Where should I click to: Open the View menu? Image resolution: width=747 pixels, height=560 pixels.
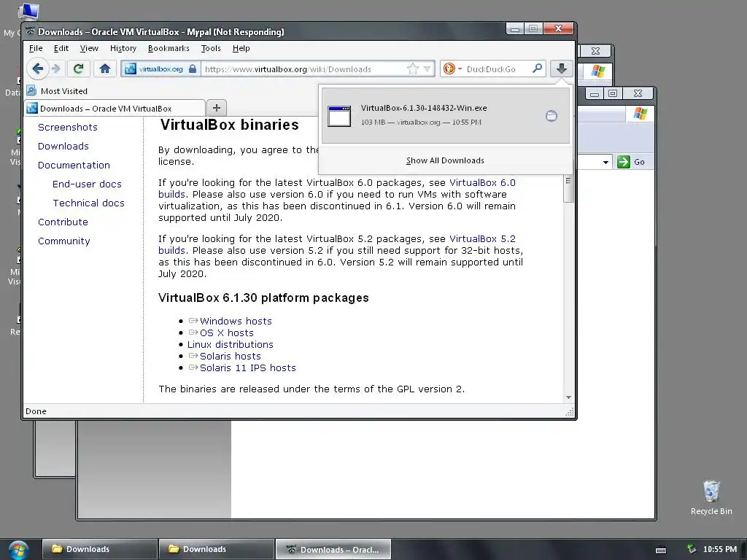coord(89,48)
